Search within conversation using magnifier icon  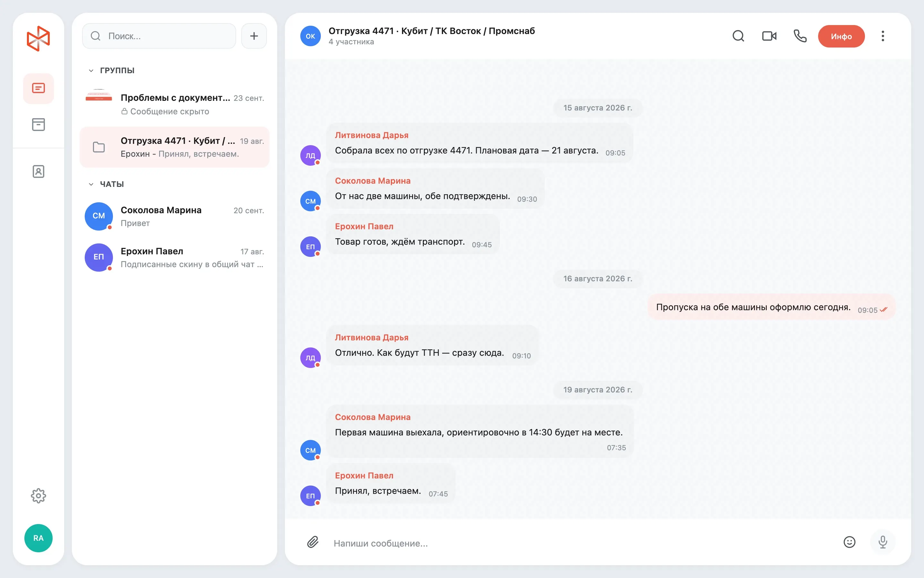click(738, 36)
